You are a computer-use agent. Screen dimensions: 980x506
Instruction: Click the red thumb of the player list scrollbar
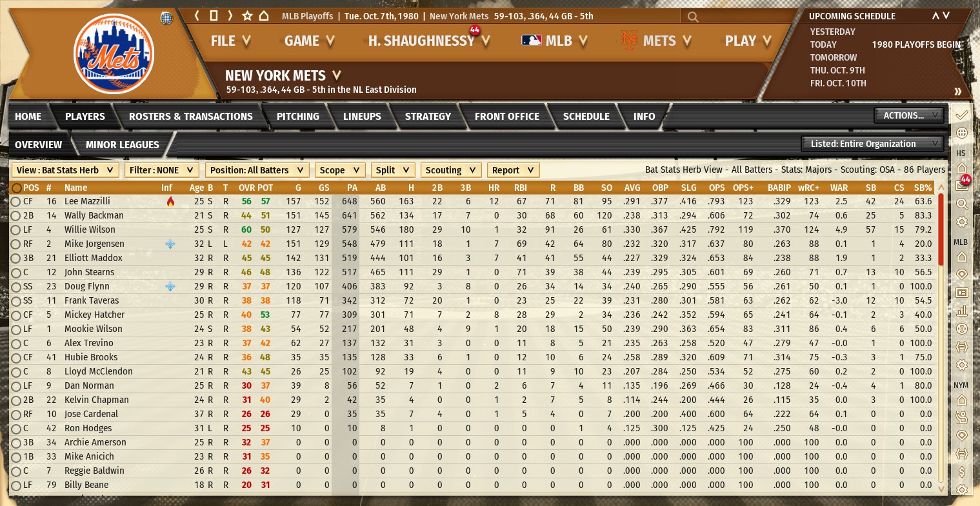pyautogui.click(x=941, y=229)
